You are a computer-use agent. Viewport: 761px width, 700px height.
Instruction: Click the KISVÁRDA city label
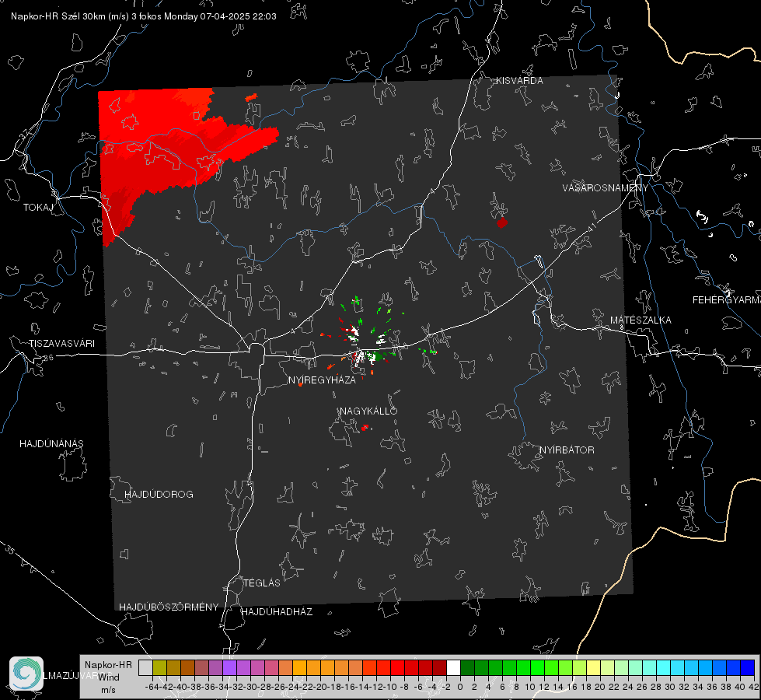[x=519, y=81]
